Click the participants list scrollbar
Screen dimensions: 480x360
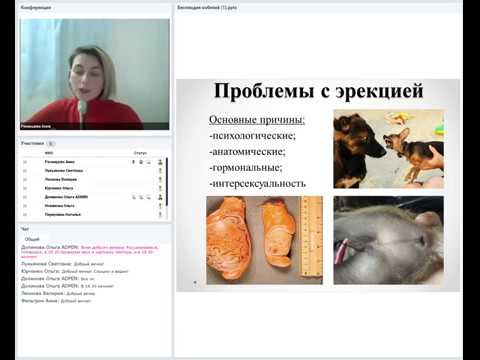click(167, 182)
